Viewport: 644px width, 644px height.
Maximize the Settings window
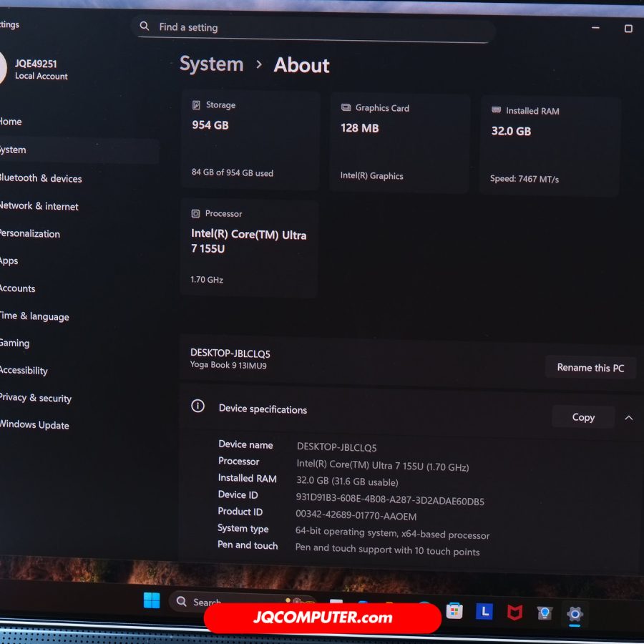pyautogui.click(x=628, y=29)
